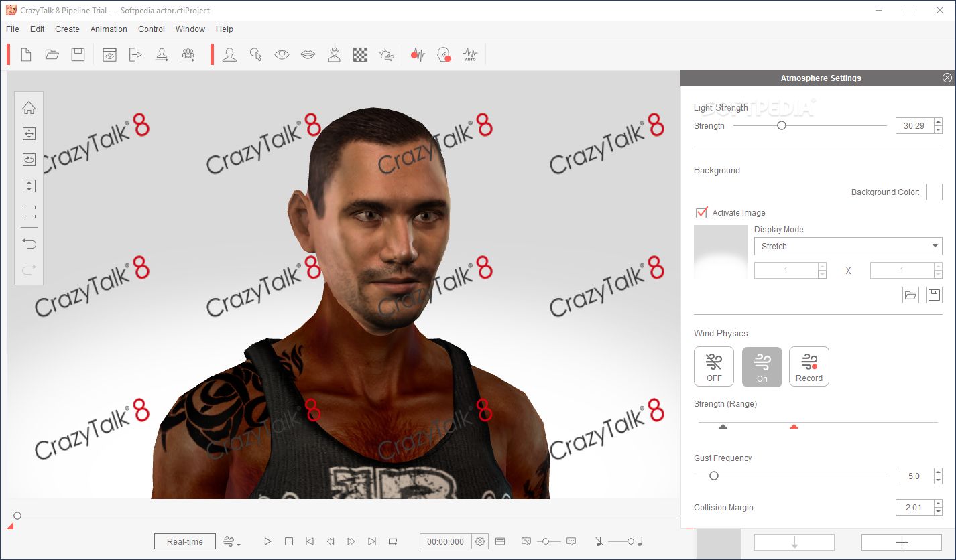Play the animation

(x=267, y=541)
